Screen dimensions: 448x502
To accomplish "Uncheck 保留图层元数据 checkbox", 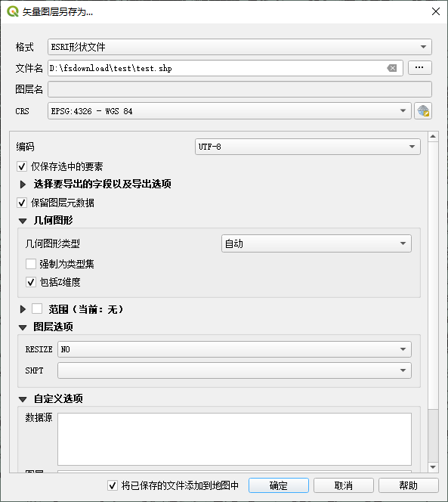I will [22, 203].
